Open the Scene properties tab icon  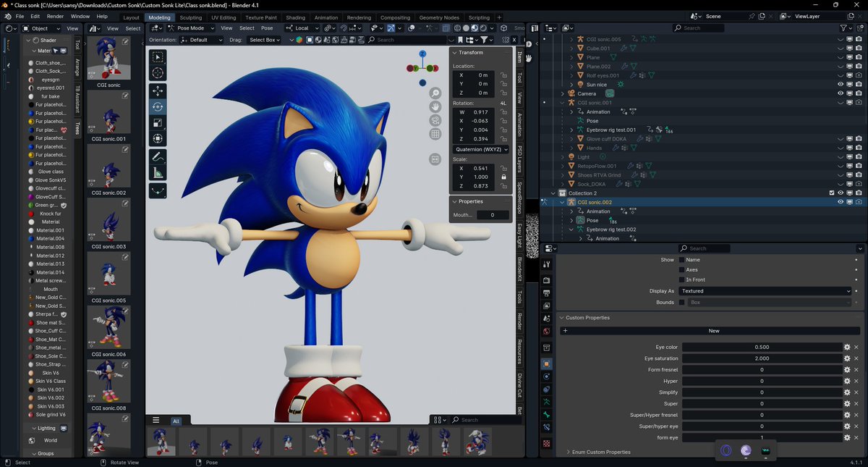[x=547, y=319]
